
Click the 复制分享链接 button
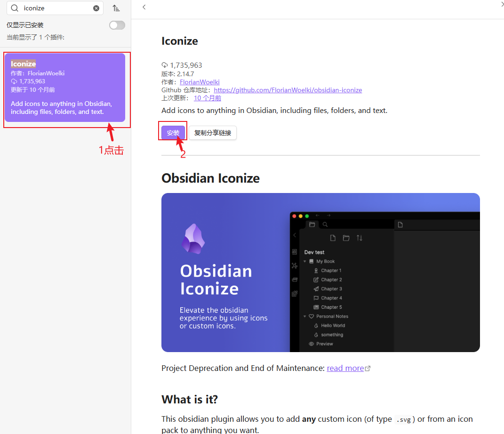pyautogui.click(x=213, y=133)
